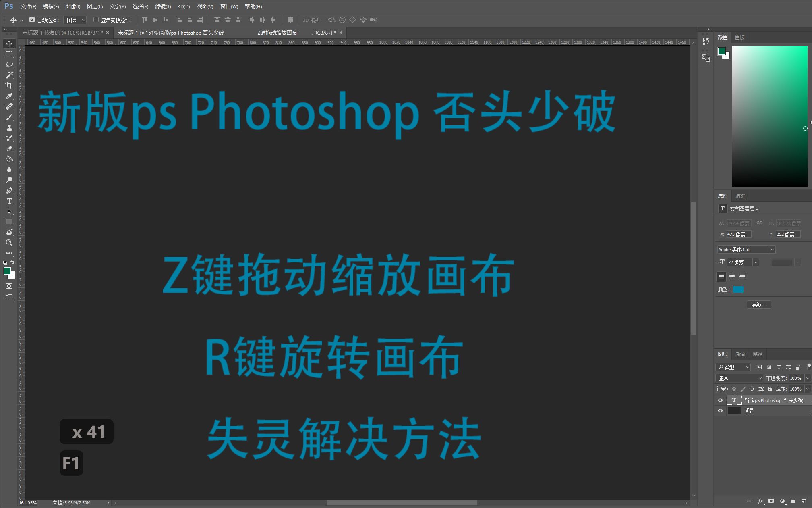Viewport: 812px width, 508px height.
Task: Click the 高级... button
Action: coord(759,305)
